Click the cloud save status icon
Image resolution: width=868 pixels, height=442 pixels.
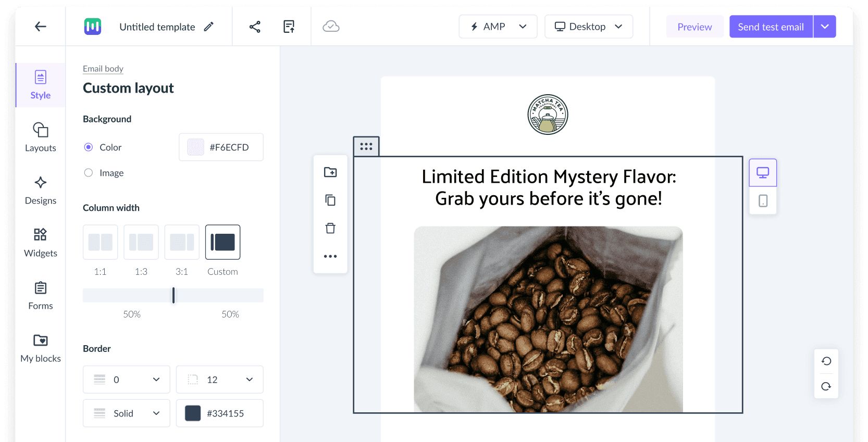point(331,27)
